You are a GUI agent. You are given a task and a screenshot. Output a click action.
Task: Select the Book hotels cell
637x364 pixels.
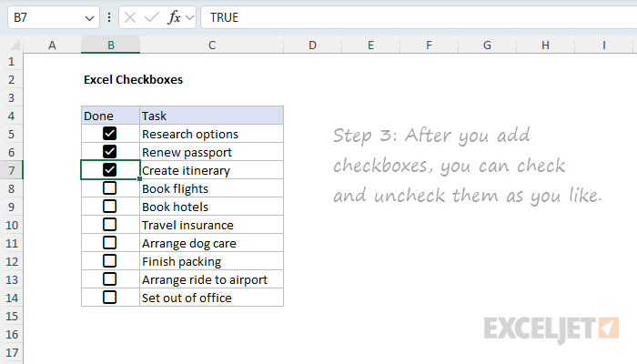(212, 207)
